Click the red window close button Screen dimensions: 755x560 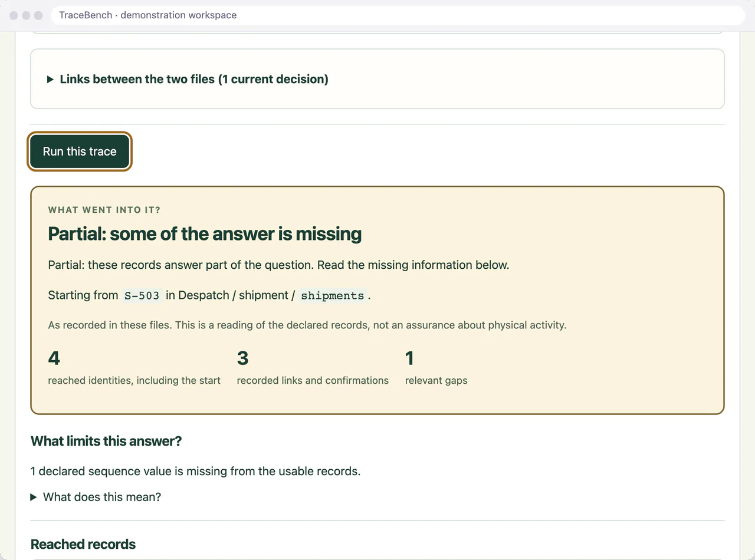pyautogui.click(x=14, y=15)
